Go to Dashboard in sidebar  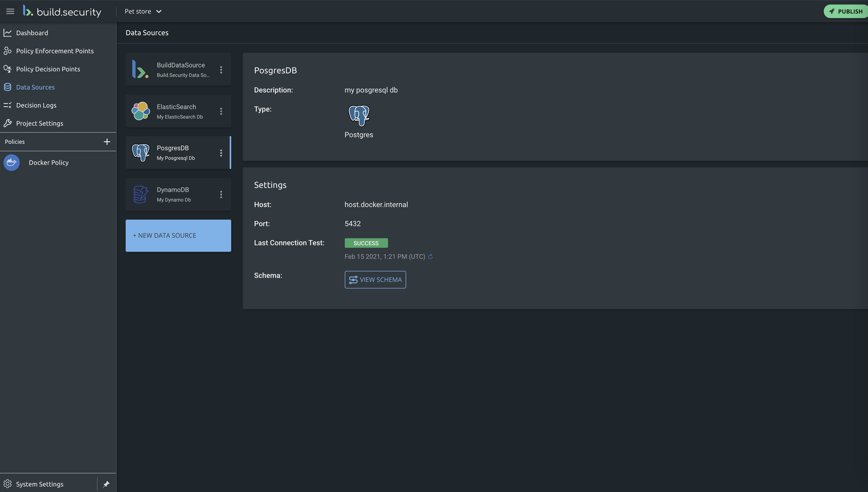coord(32,33)
